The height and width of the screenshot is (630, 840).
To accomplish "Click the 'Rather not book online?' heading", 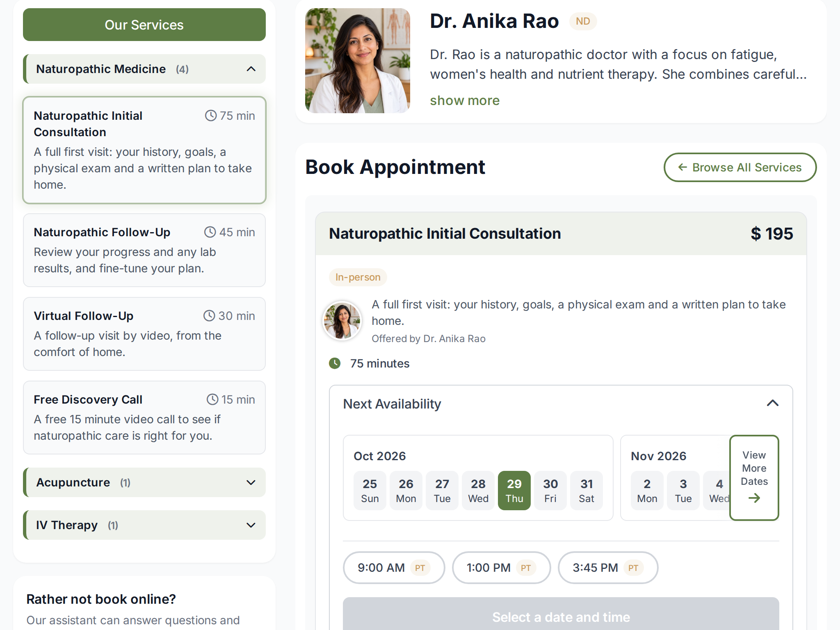I will [101, 599].
